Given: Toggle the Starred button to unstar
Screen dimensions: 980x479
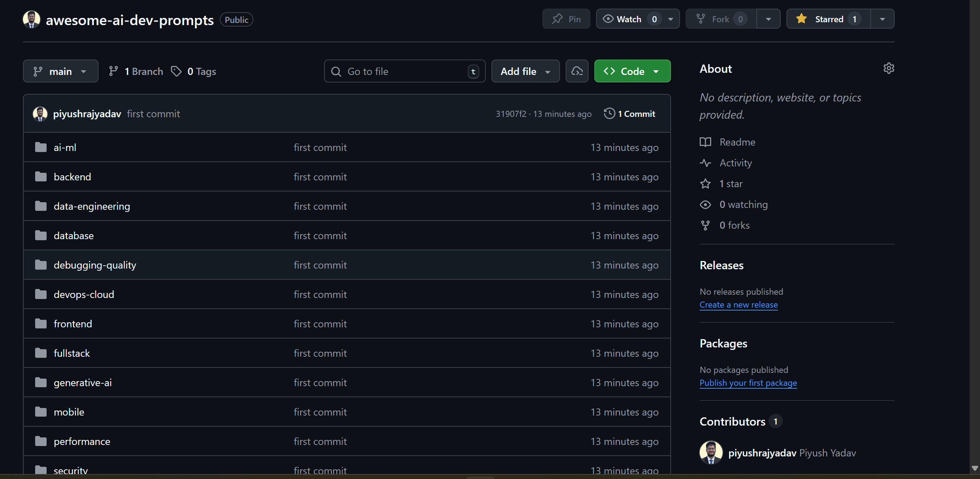Looking at the screenshot, I should point(828,19).
